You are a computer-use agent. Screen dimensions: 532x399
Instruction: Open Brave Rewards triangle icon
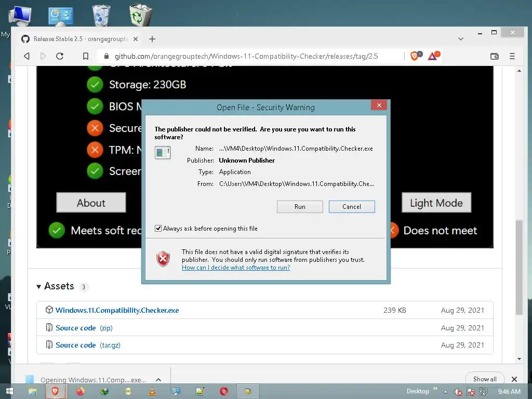coord(433,56)
